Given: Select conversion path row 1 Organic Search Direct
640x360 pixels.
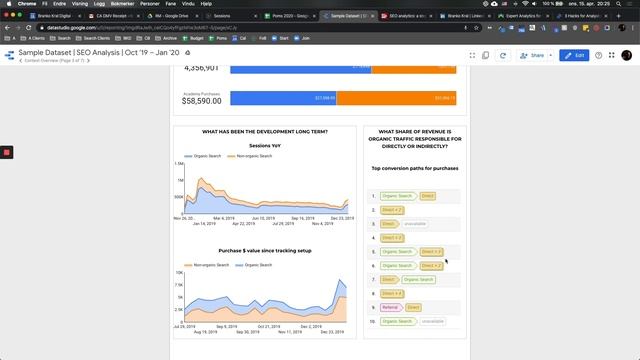Looking at the screenshot, I should point(414,196).
